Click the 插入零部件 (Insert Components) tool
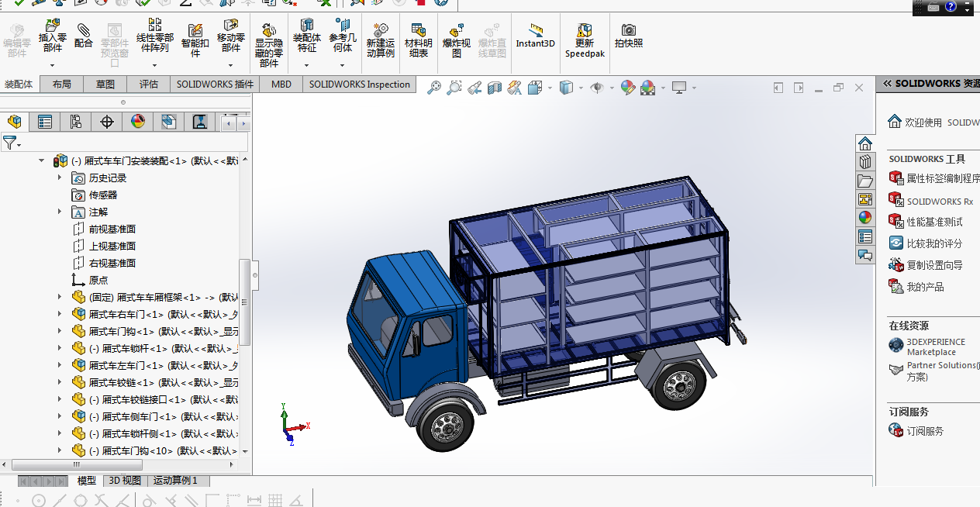Screen dimensions: 980x507 point(53,36)
